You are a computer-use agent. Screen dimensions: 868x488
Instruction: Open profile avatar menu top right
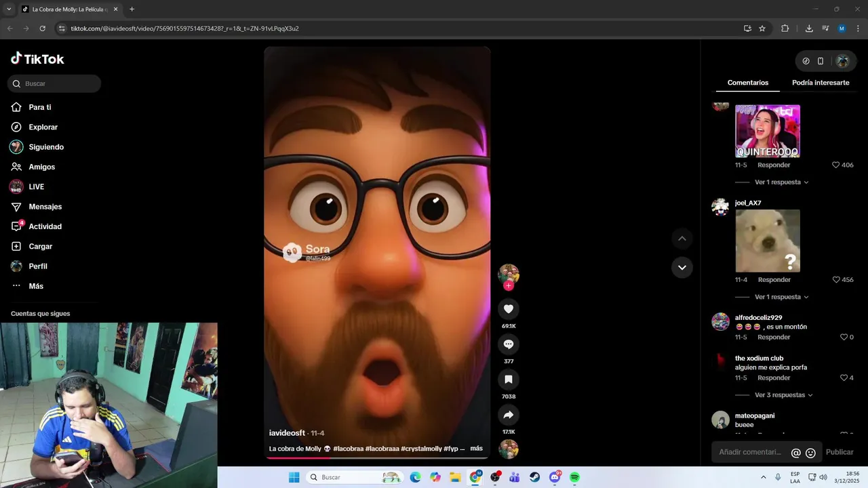pyautogui.click(x=843, y=61)
